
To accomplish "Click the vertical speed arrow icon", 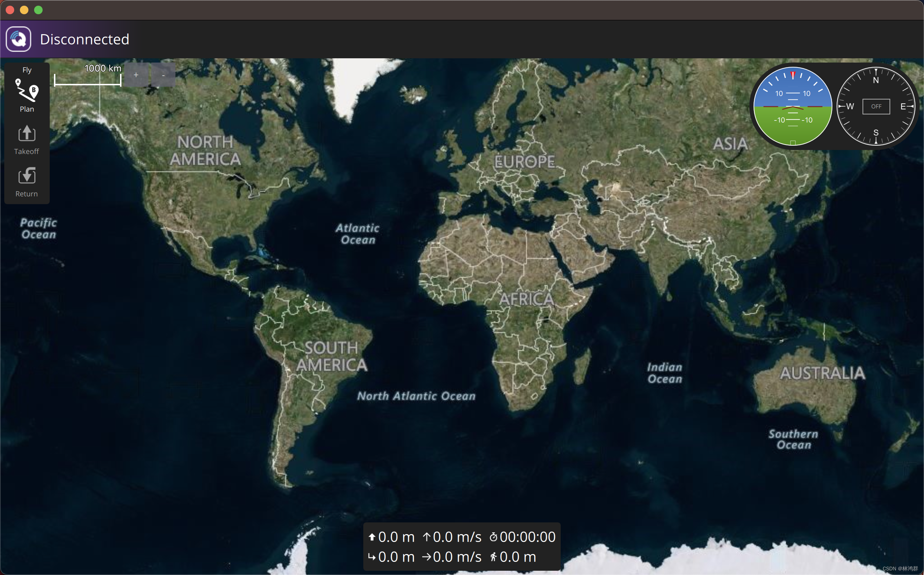I will [x=426, y=537].
